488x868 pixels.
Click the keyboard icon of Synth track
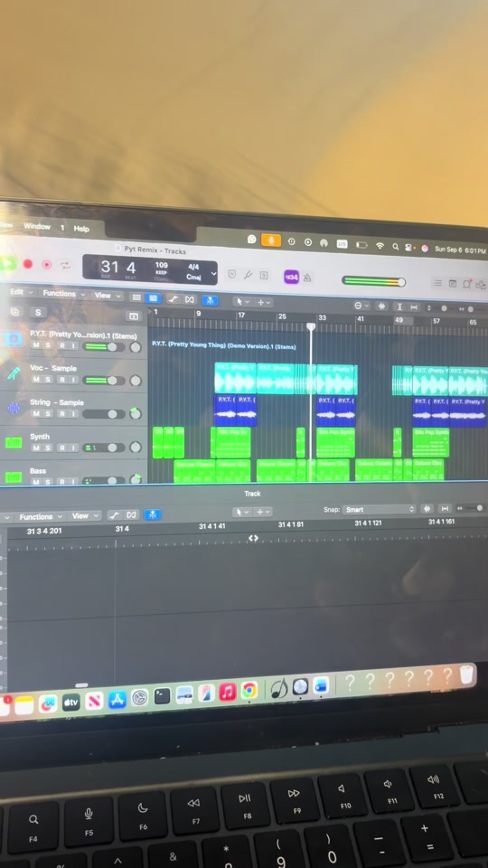tap(14, 443)
